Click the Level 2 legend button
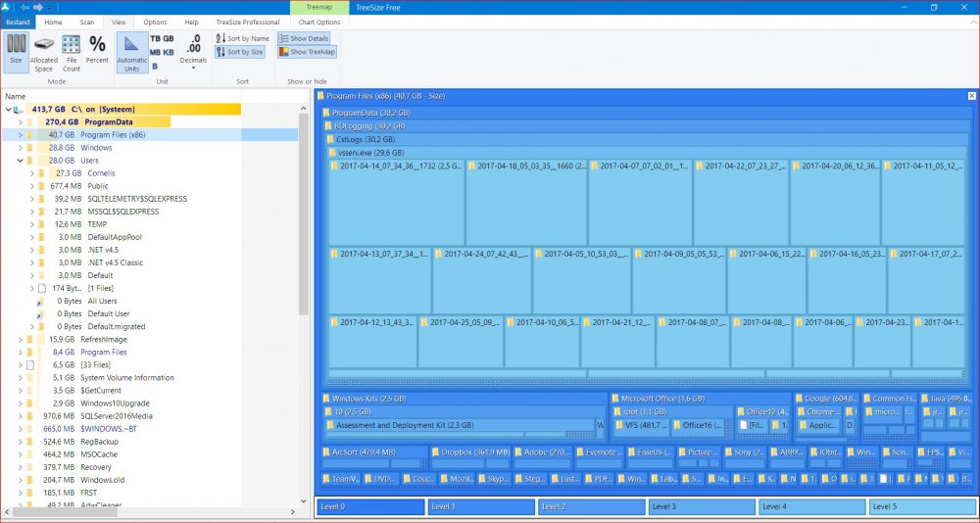 pyautogui.click(x=591, y=506)
